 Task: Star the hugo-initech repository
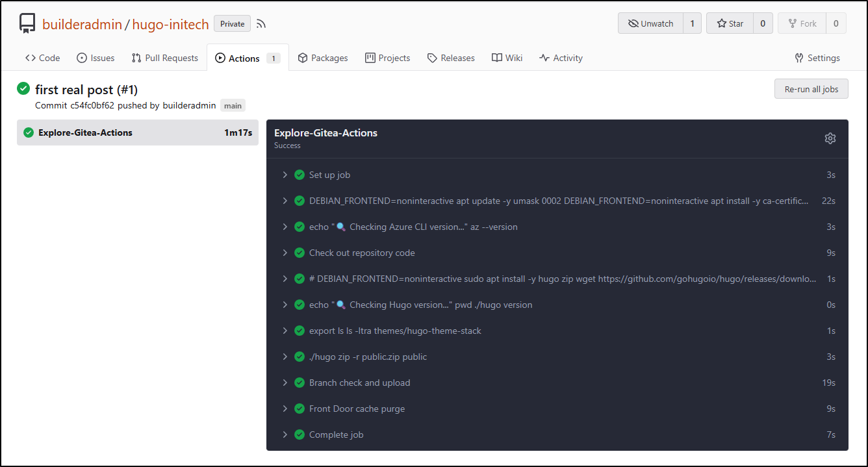[x=730, y=23]
